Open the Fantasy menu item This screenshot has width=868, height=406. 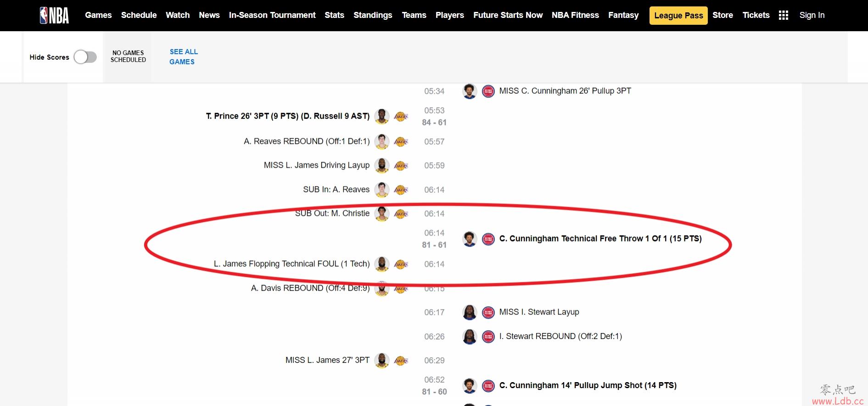point(623,15)
